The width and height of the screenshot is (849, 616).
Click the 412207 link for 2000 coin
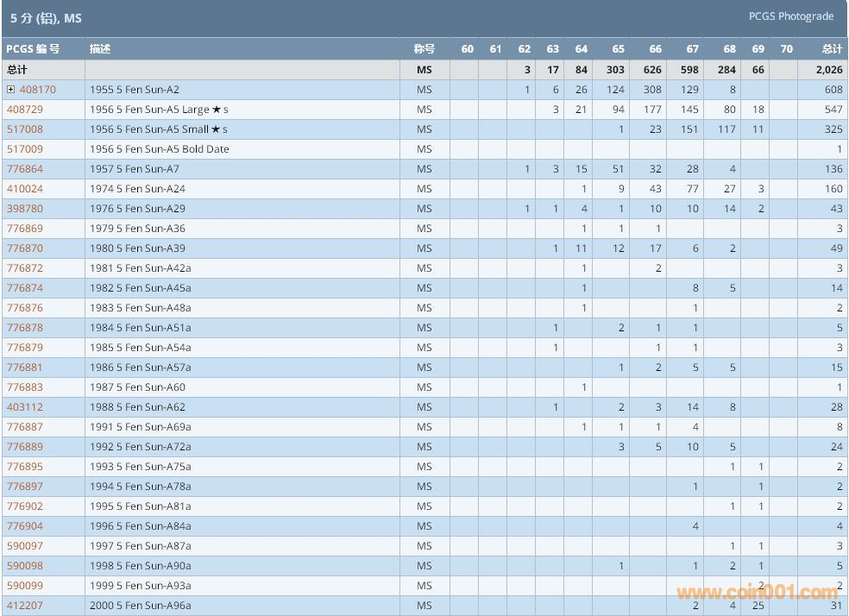[24, 606]
